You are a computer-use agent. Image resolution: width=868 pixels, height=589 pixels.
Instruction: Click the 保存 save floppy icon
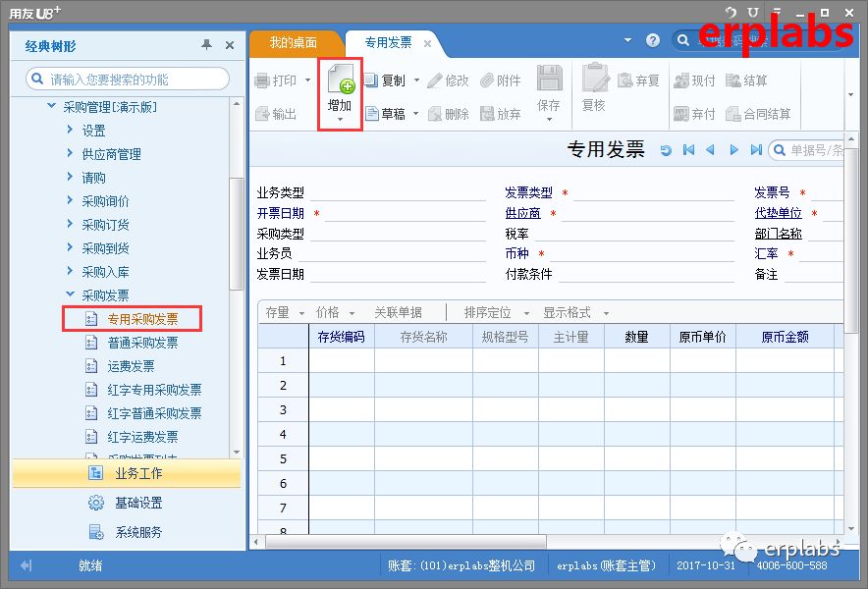tap(549, 79)
